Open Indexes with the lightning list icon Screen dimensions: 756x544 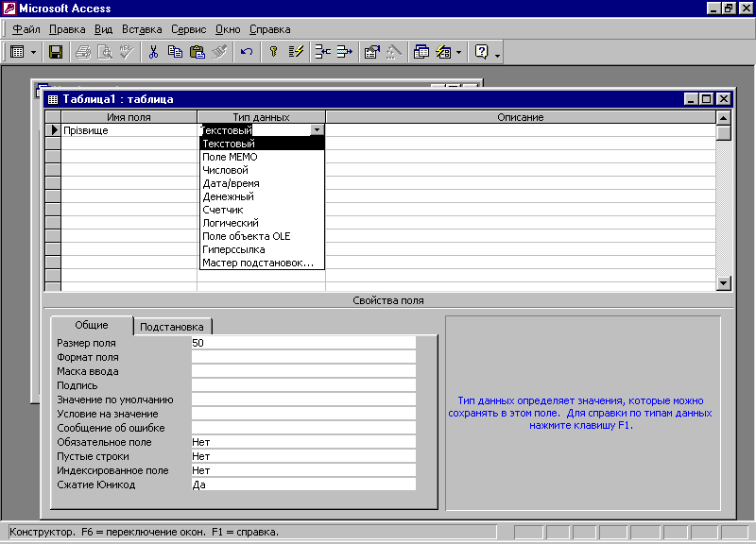(296, 52)
